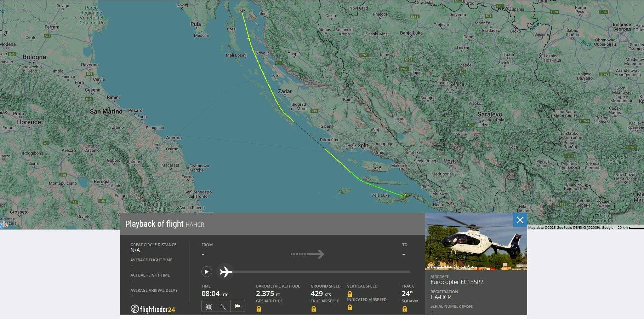Click the center-on-aircraft arrows icon
Image resolution: width=644 pixels, height=319 pixels.
pos(209,306)
